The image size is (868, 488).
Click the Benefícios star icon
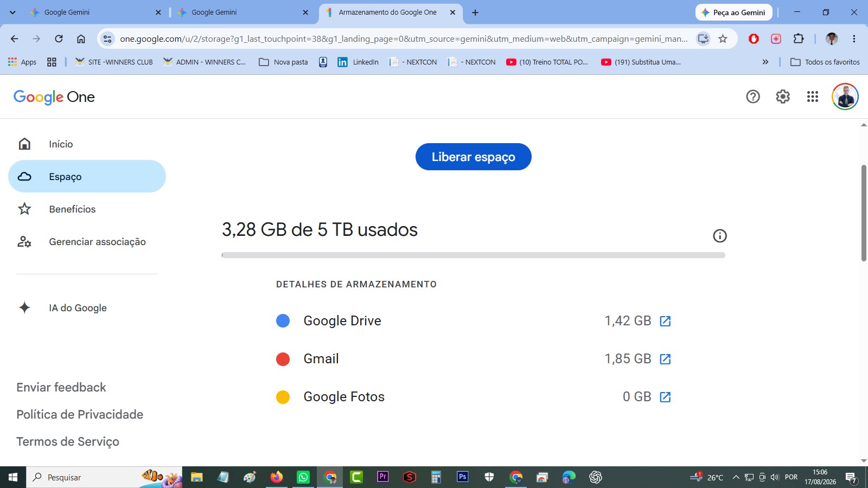(24, 209)
